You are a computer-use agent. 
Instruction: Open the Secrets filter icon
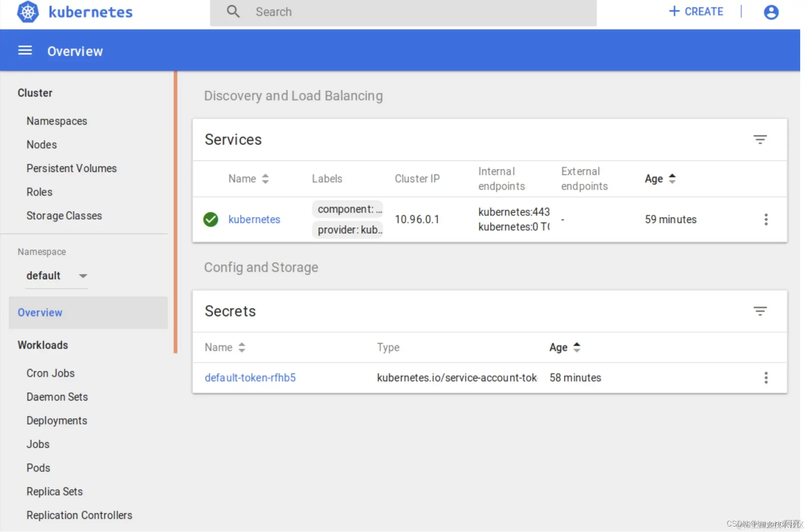(760, 311)
